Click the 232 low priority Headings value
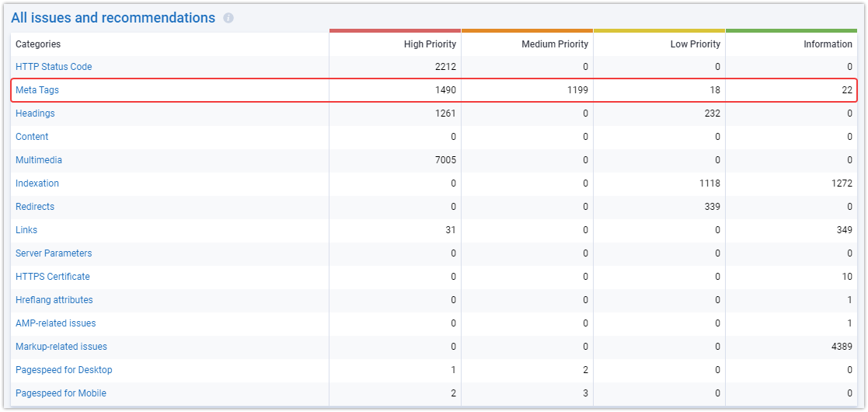 pos(713,113)
